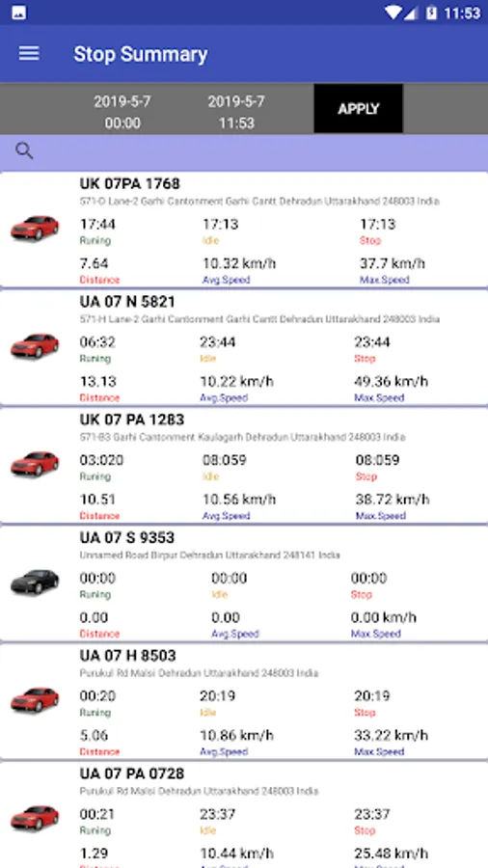Apply the selected date range
Screen dimensions: 488x868
358,108
